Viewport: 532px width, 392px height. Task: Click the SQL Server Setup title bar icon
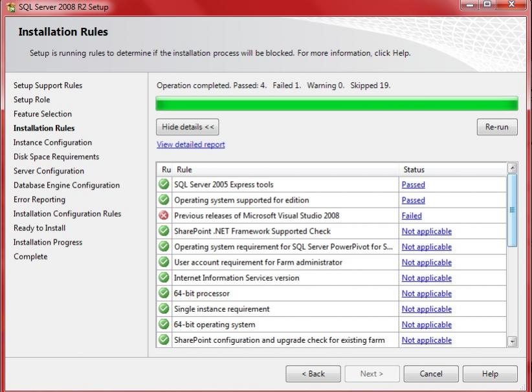pyautogui.click(x=11, y=6)
